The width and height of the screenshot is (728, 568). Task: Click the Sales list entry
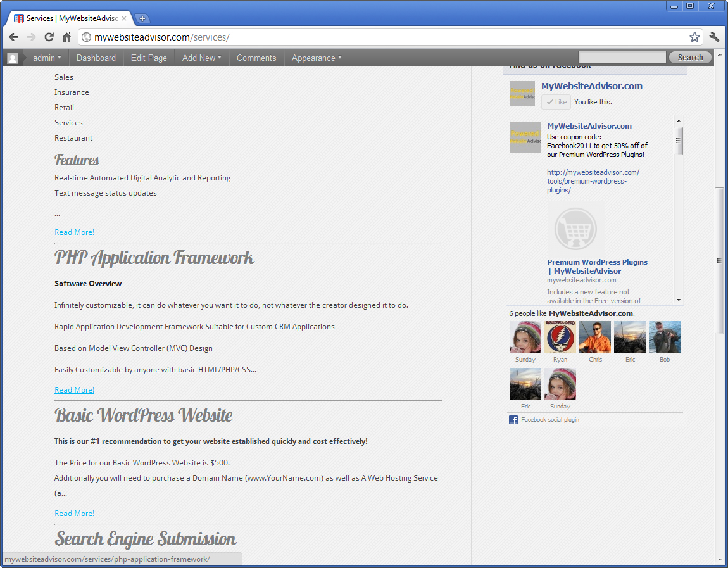click(x=63, y=77)
